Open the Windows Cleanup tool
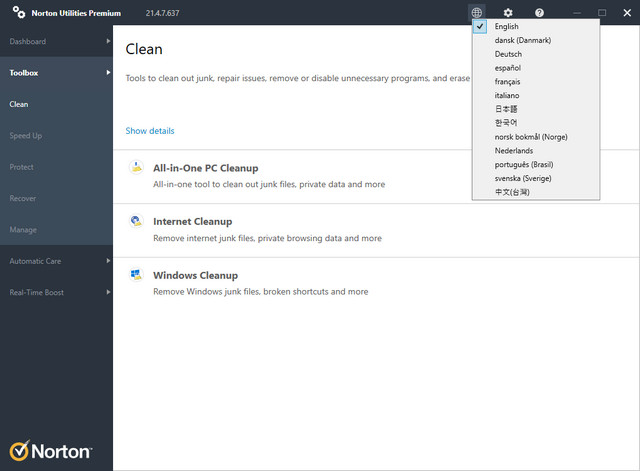Image resolution: width=640 pixels, height=471 pixels. 195,275
